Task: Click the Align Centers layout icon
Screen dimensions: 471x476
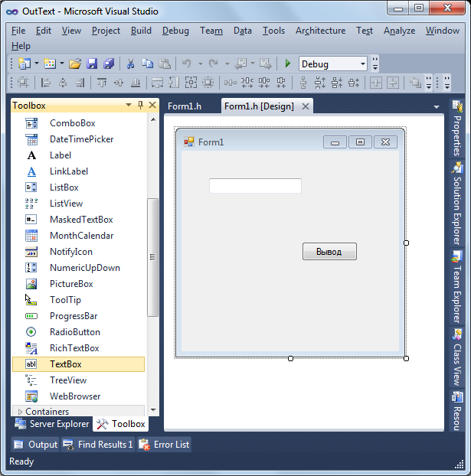Action: [x=63, y=83]
